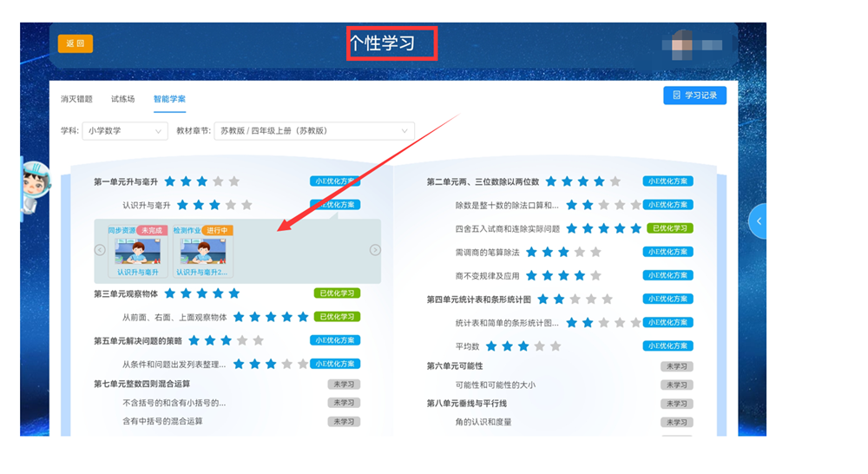Screen dimensions: 868x474
Task: Select lesson 认识升与毫升
Action: [146, 206]
